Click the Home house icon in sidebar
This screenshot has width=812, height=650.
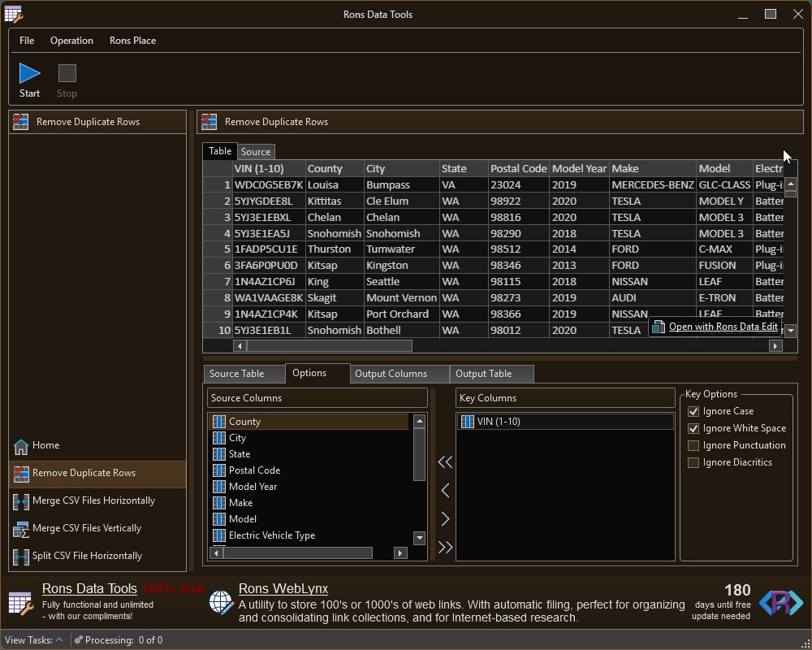[x=21, y=446]
